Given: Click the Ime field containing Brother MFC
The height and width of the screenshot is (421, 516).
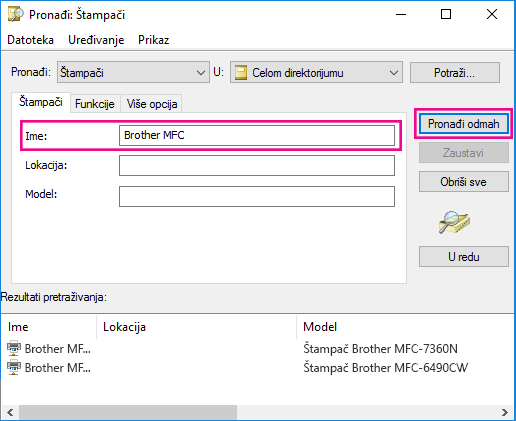Looking at the screenshot, I should click(x=257, y=135).
